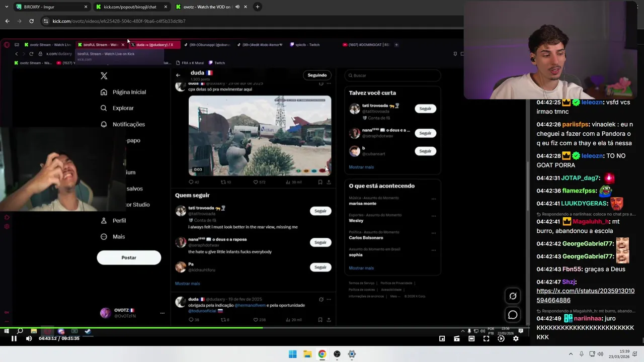Open OVOTZ account options dots

[162, 313]
